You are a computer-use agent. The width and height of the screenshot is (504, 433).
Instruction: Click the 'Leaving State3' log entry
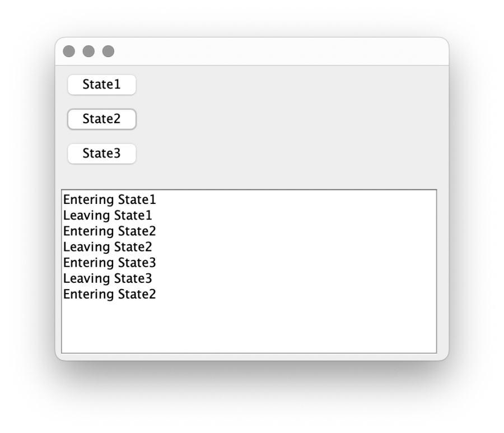coord(108,278)
